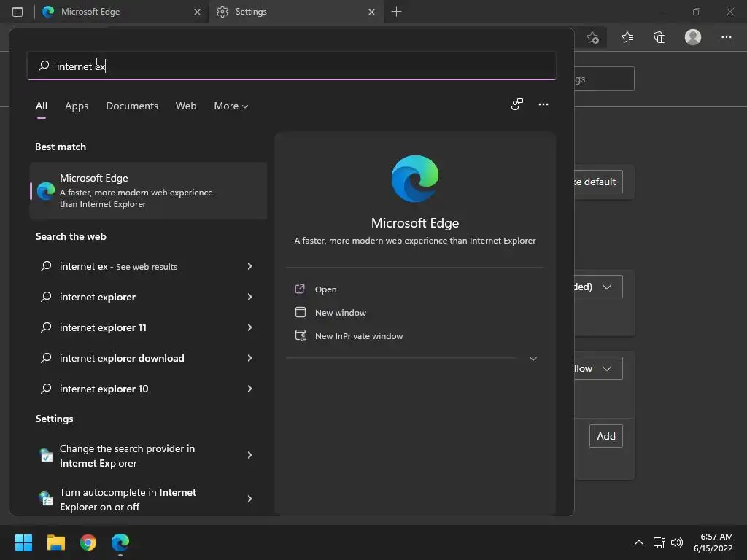
Task: Click the large Microsoft Edge logo in preview
Action: 415,179
